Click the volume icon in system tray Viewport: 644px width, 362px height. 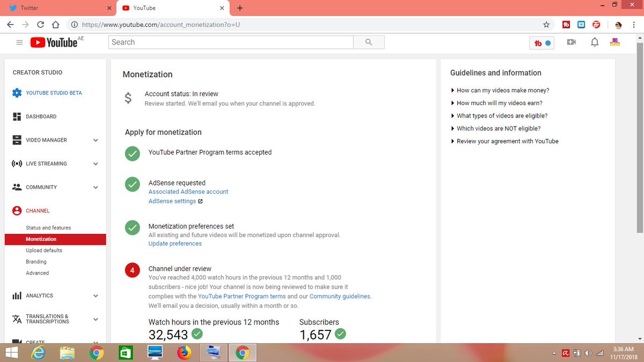click(588, 353)
